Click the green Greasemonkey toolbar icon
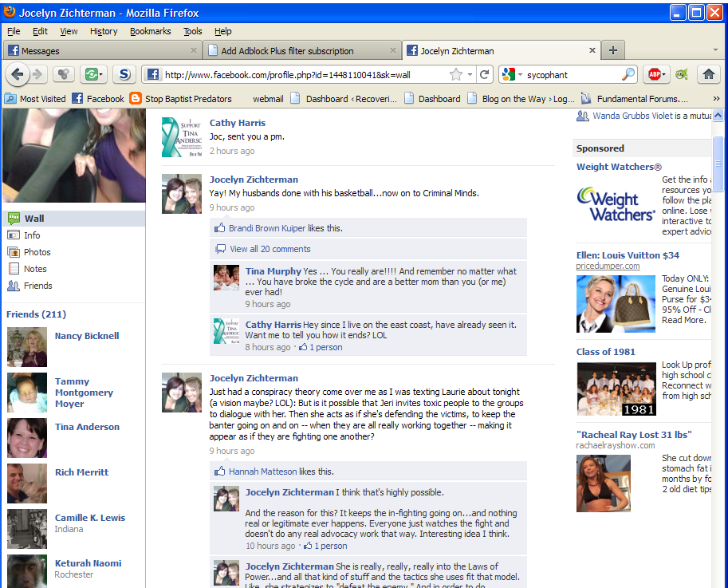728x588 pixels. click(682, 74)
